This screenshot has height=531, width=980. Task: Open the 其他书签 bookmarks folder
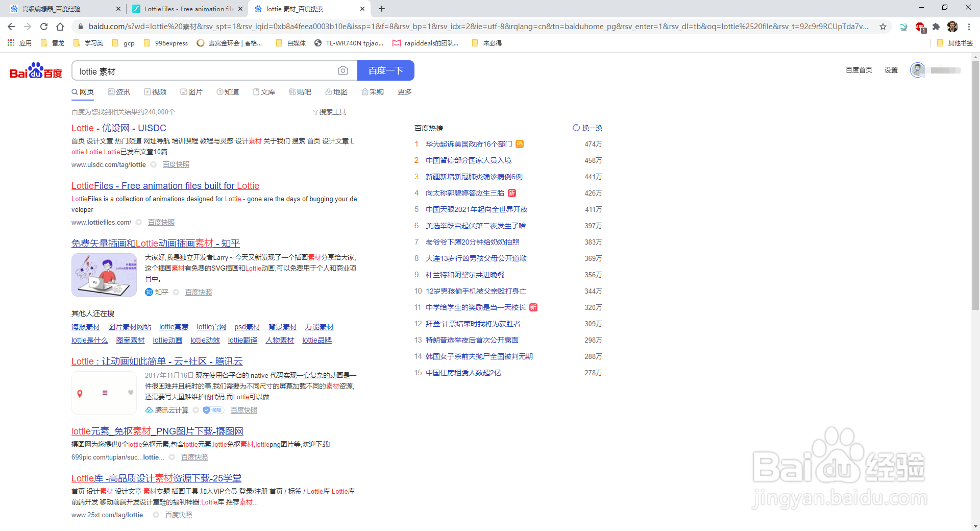955,43
